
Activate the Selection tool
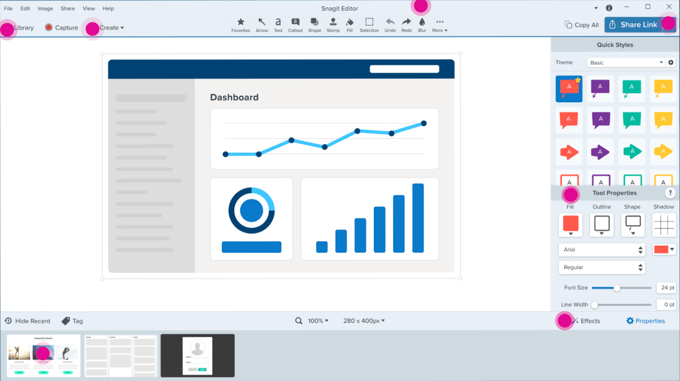[369, 25]
